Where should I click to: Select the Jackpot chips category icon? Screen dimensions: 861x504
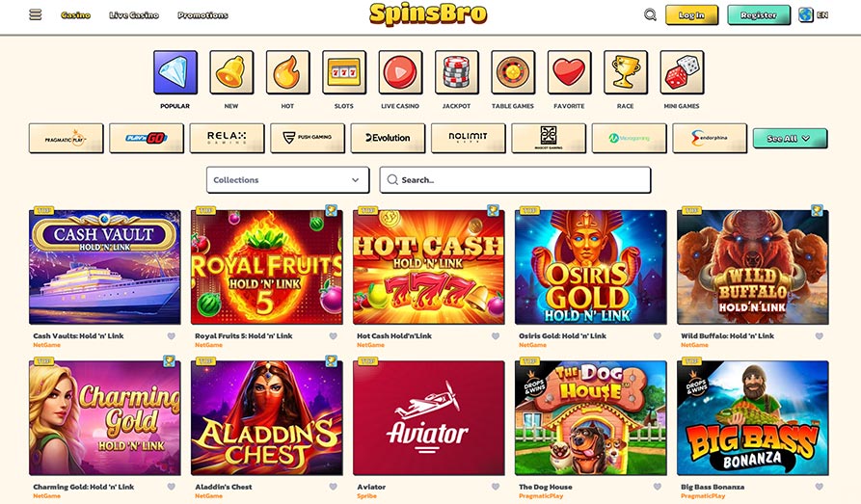pyautogui.click(x=457, y=72)
